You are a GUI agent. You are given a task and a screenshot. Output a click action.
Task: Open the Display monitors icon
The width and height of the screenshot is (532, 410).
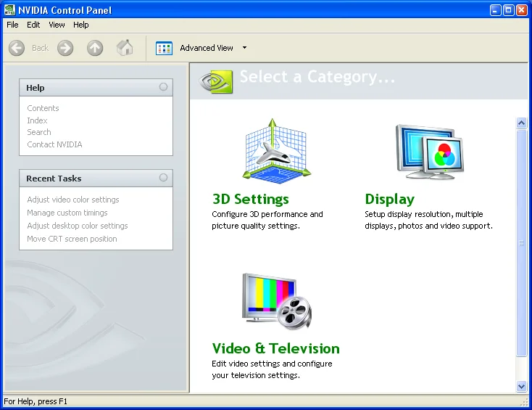430,152
